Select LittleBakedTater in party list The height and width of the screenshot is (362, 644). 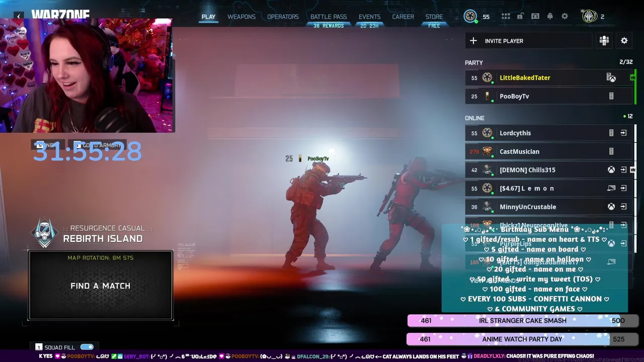[549, 77]
